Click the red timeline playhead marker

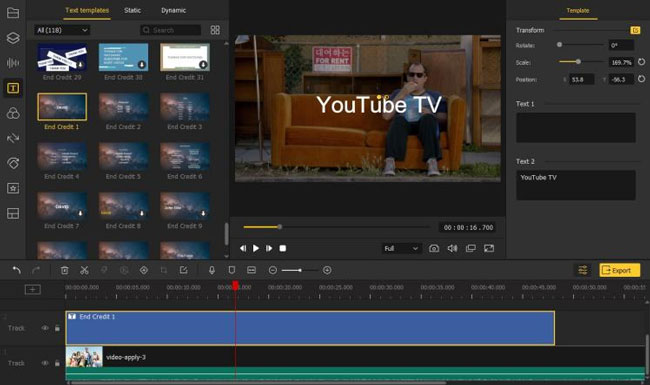click(x=235, y=286)
